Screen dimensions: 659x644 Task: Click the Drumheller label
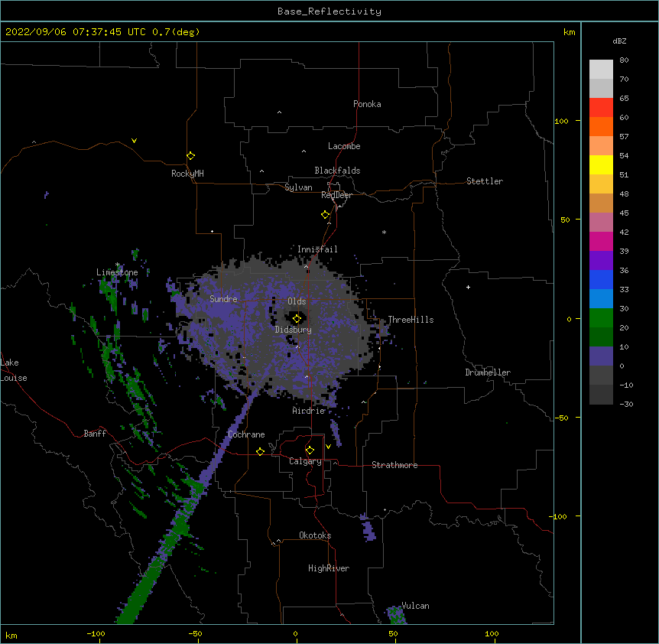coord(488,372)
